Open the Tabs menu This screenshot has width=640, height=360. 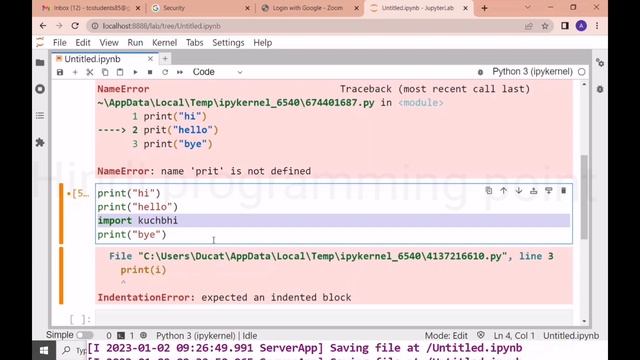pyautogui.click(x=195, y=42)
